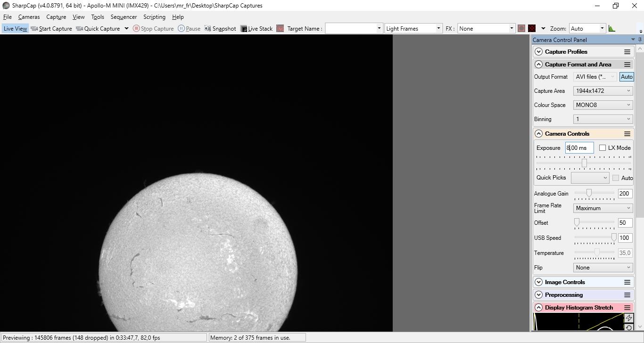Viewport: 644px width, 343px height.
Task: Open the Capture menu
Action: click(x=56, y=17)
